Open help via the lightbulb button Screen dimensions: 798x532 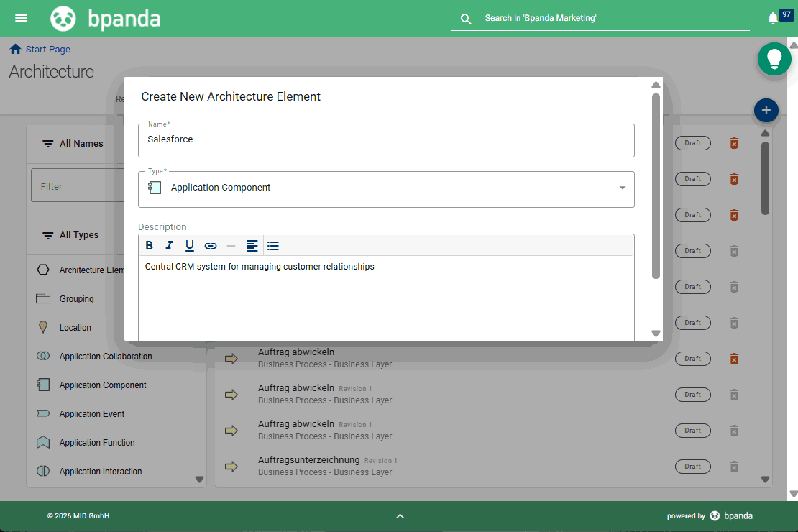point(774,59)
